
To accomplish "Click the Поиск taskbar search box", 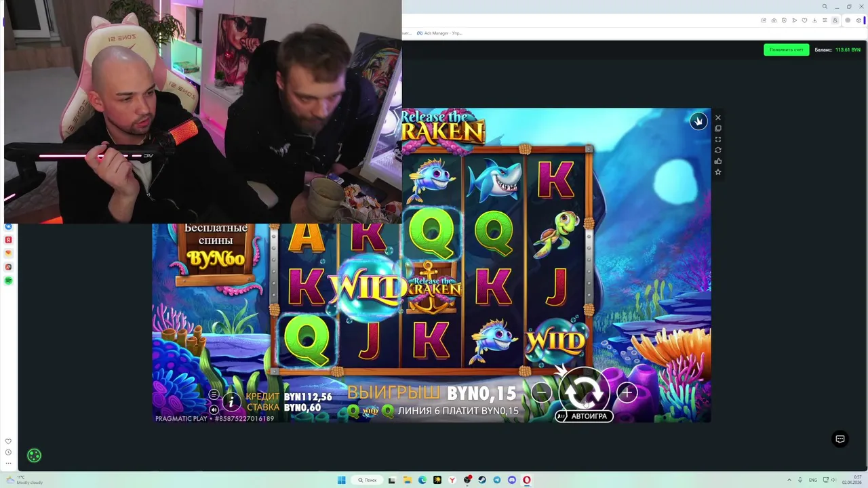I will 367,480.
